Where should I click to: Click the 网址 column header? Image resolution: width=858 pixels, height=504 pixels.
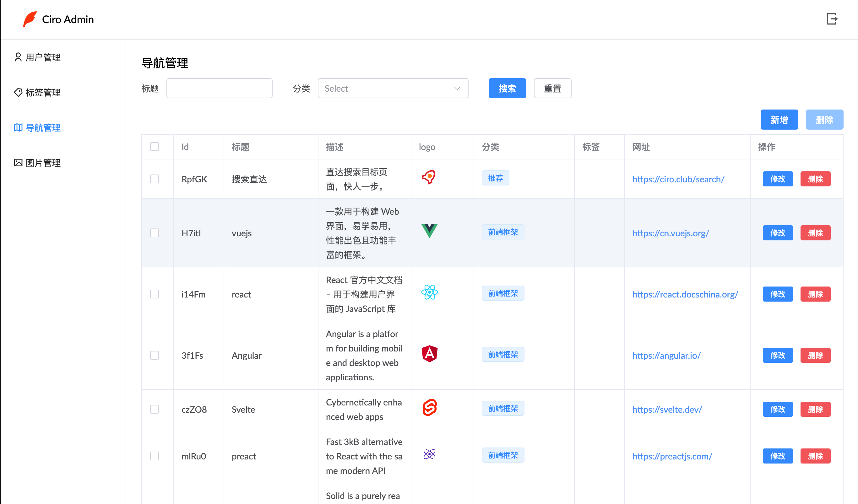pyautogui.click(x=641, y=147)
